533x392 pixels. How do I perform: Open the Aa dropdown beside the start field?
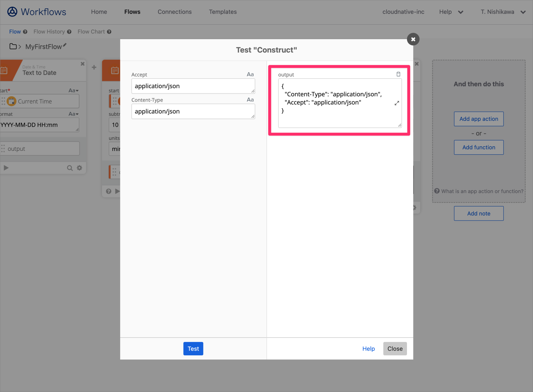click(x=73, y=90)
